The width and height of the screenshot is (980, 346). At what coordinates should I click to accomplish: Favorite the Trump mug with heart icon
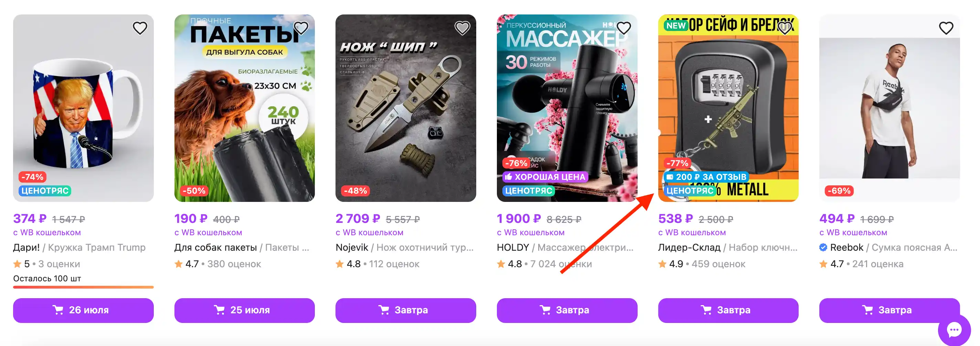click(x=140, y=28)
